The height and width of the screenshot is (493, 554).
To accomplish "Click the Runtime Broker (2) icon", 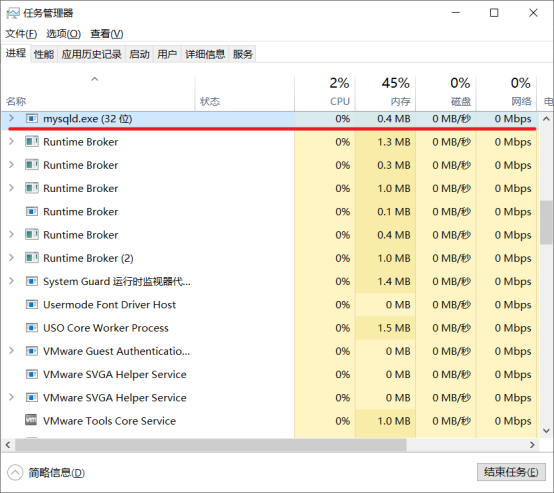I will (31, 258).
